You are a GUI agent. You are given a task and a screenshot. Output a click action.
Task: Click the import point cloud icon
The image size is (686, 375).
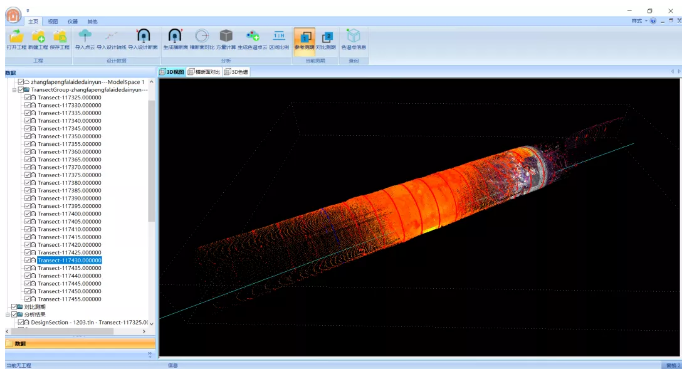click(x=85, y=36)
